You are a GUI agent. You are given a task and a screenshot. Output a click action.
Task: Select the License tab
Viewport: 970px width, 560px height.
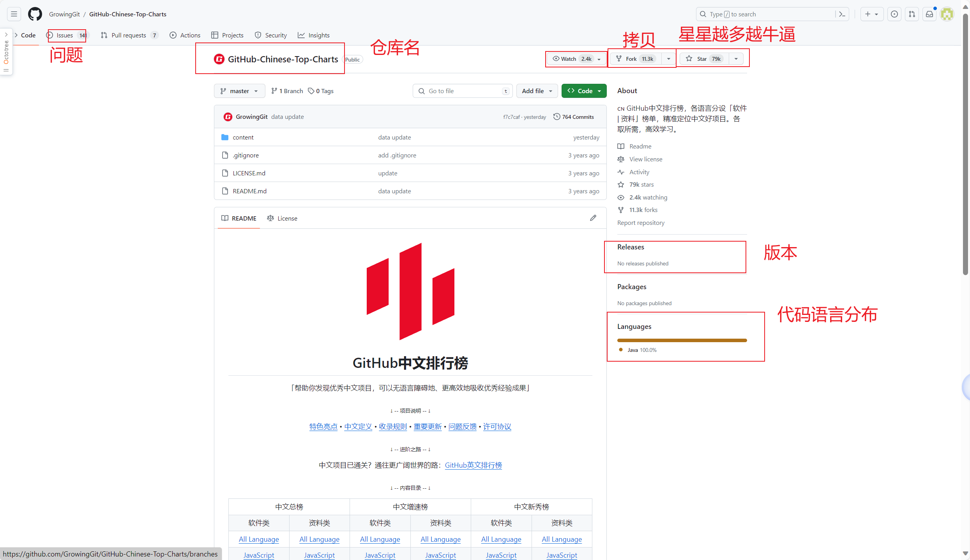(x=282, y=218)
